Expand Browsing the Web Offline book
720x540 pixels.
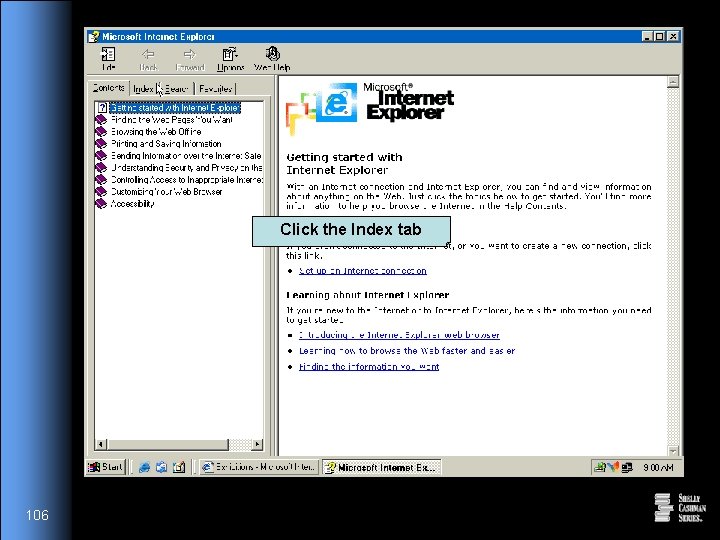[156, 132]
